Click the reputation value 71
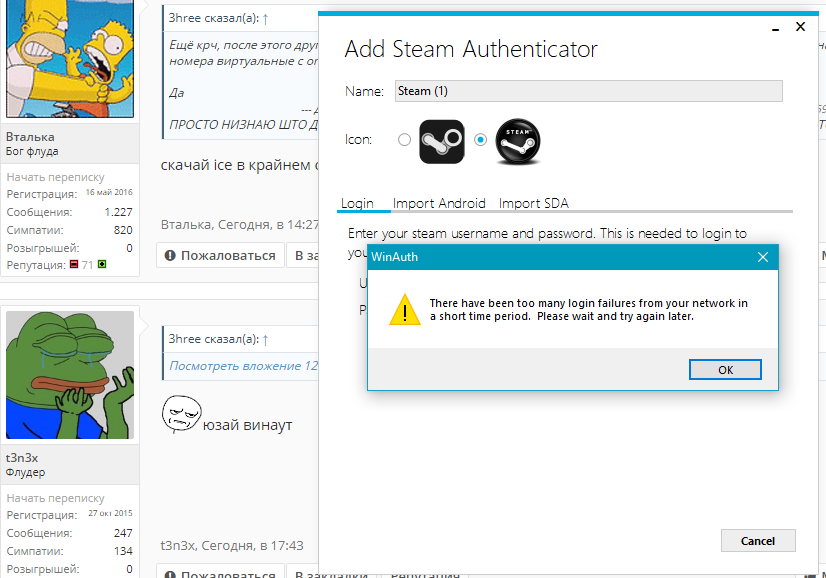 (x=87, y=264)
